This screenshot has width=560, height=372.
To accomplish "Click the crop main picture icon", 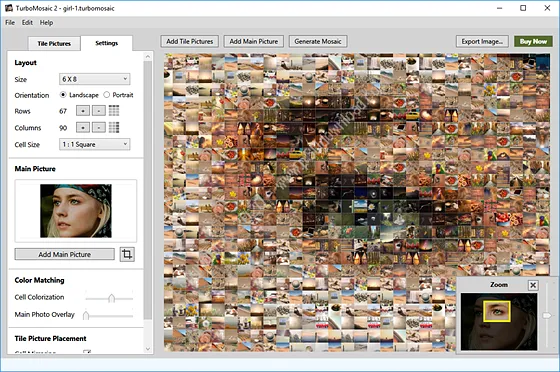I will coord(127,254).
